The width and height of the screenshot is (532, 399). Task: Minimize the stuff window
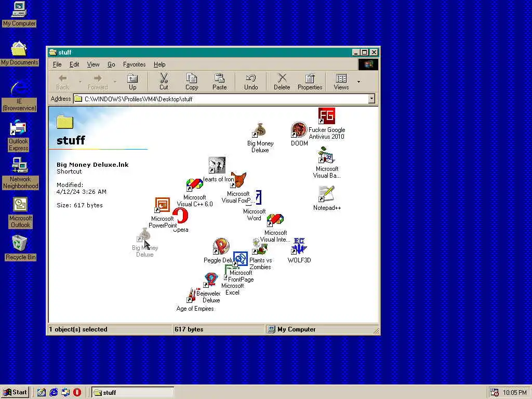tap(355, 52)
